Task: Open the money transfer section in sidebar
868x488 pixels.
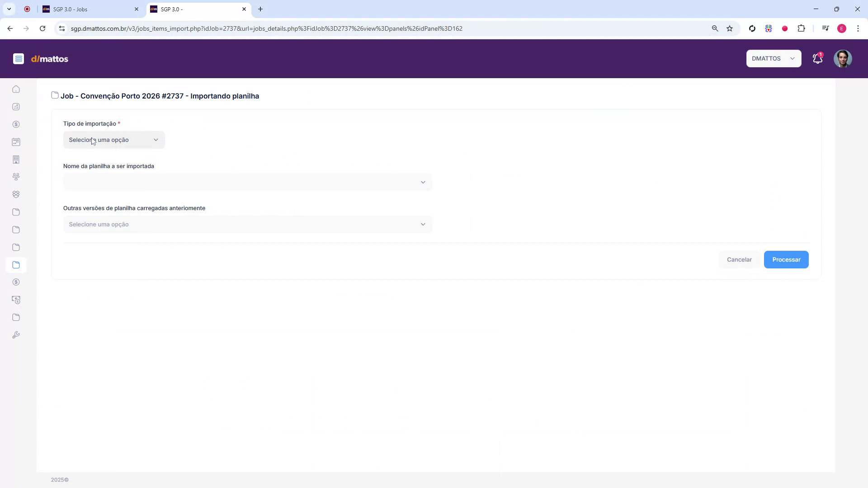Action: [x=16, y=300]
